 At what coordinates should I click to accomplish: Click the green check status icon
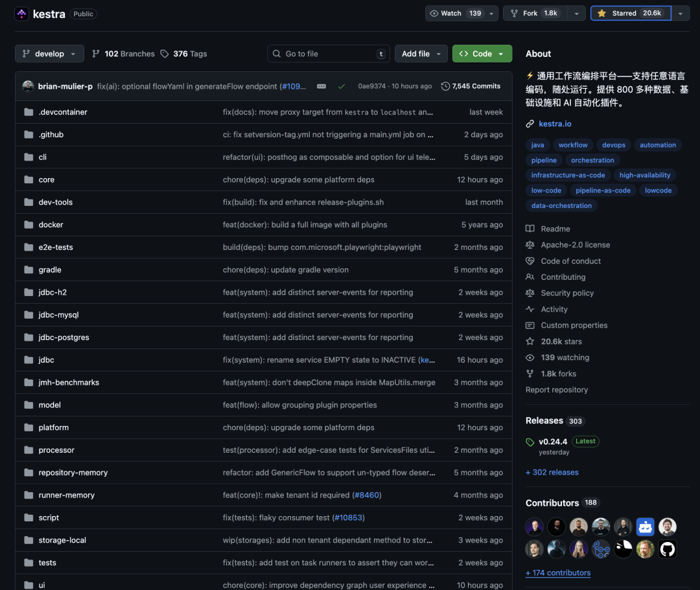coord(342,87)
